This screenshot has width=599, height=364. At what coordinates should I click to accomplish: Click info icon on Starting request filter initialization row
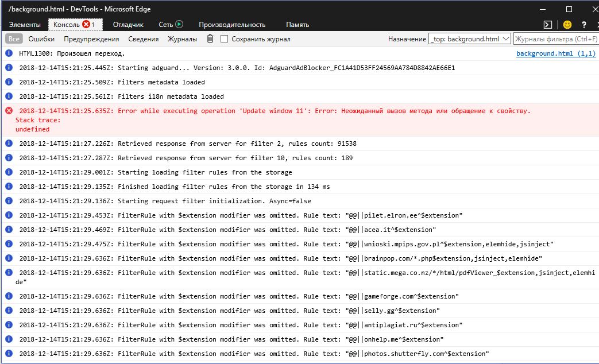9,201
